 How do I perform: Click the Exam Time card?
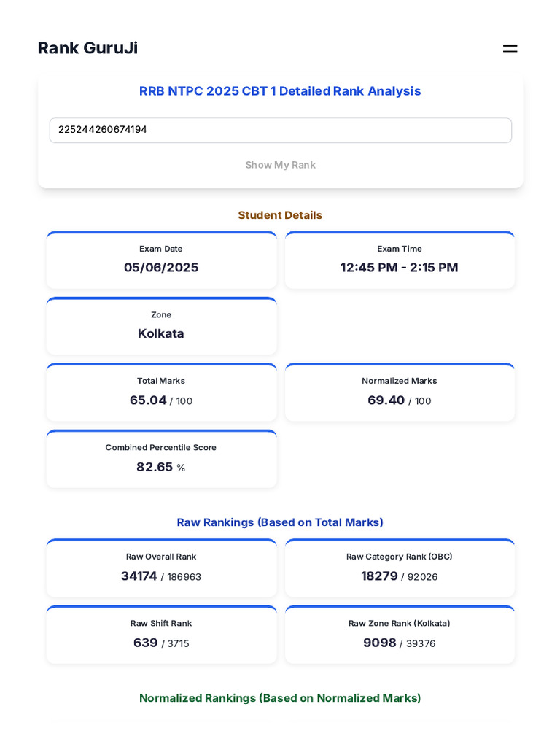pyautogui.click(x=400, y=260)
